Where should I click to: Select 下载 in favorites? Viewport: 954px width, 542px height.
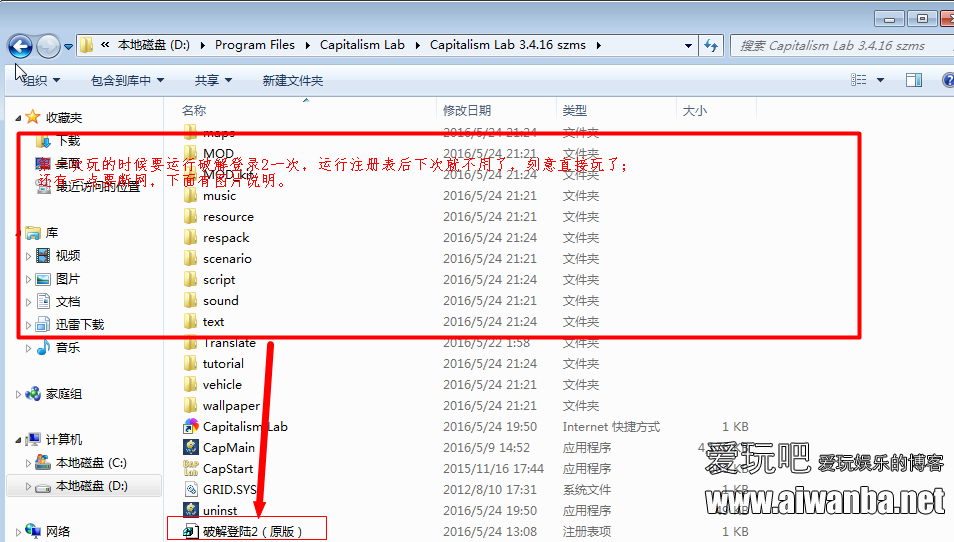[68, 141]
